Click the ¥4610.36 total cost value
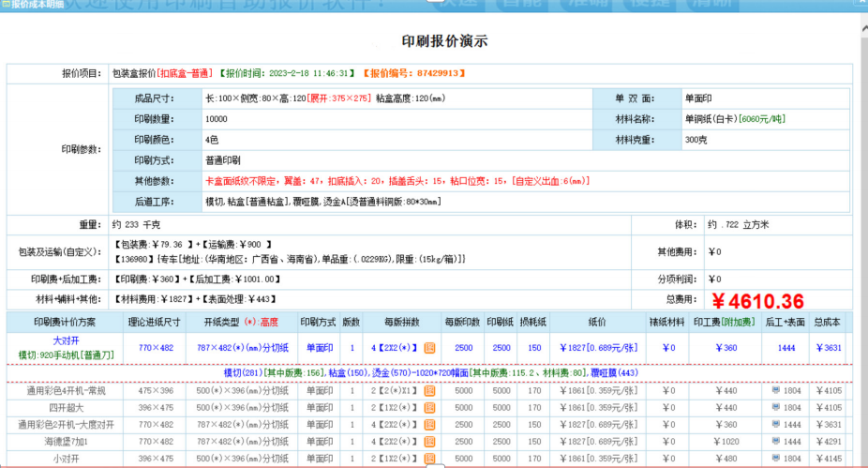The image size is (868, 468). (x=757, y=301)
